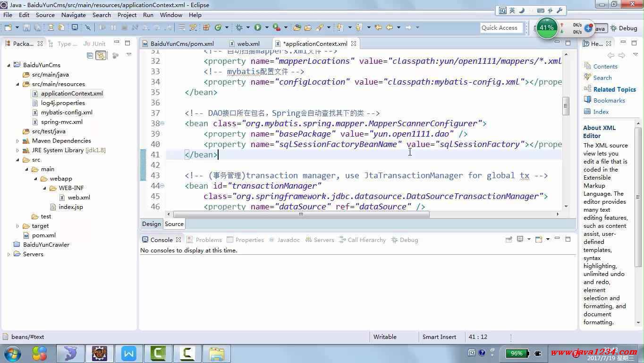Open the Project menu

click(127, 15)
